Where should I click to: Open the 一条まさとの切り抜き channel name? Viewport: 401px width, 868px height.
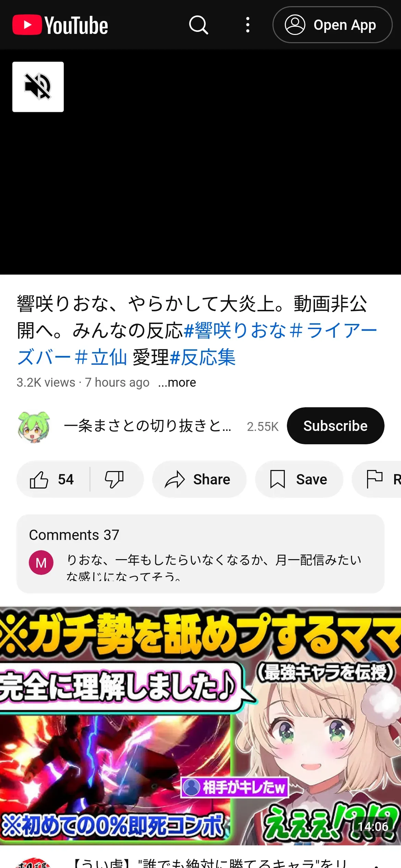[148, 426]
